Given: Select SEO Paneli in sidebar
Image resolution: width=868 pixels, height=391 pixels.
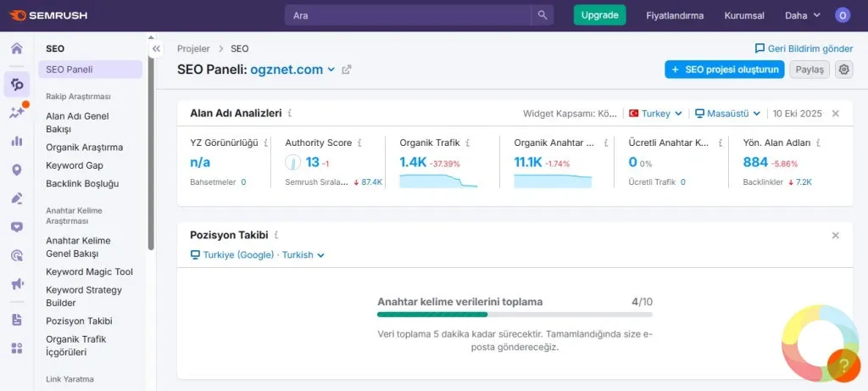Looking at the screenshot, I should pyautogui.click(x=90, y=70).
